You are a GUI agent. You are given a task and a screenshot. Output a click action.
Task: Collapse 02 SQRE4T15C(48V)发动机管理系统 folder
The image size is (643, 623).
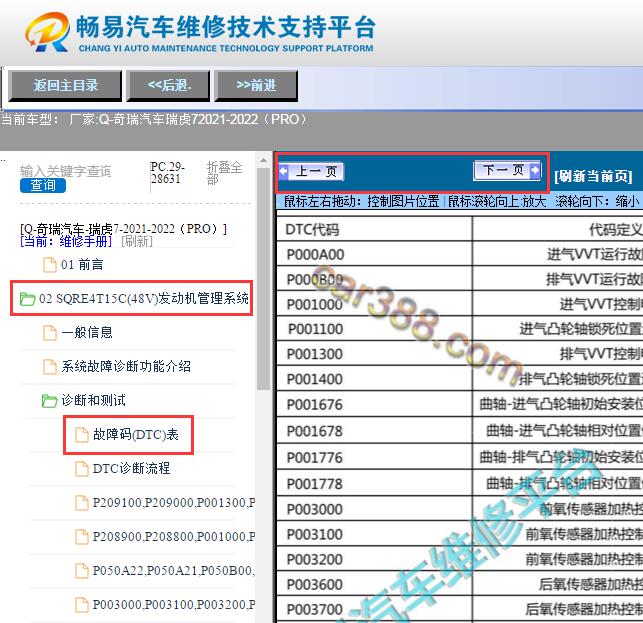(x=144, y=298)
